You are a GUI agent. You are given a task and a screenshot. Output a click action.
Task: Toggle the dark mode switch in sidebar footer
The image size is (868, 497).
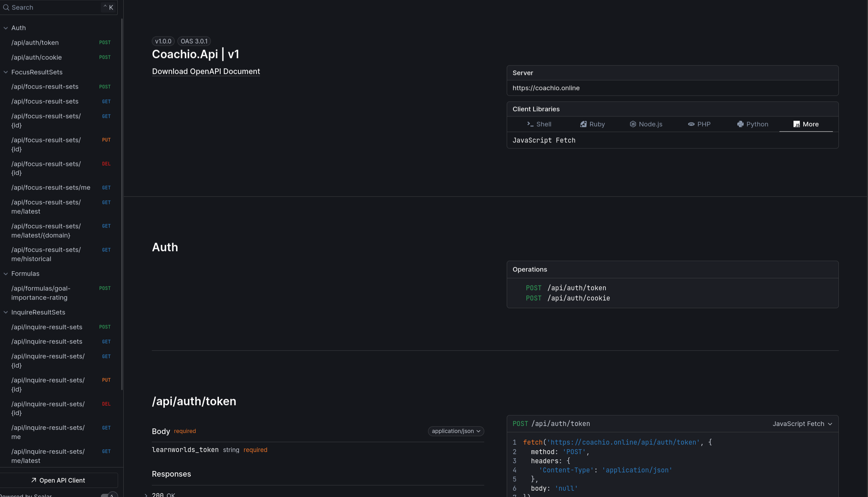point(109,495)
